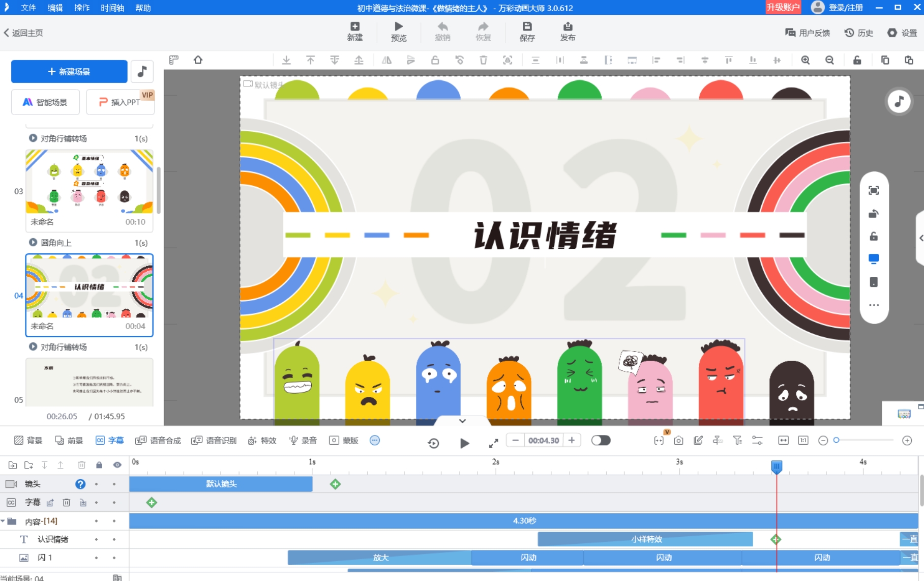Click the 新建场景 button
This screenshot has height=581, width=924.
[69, 72]
